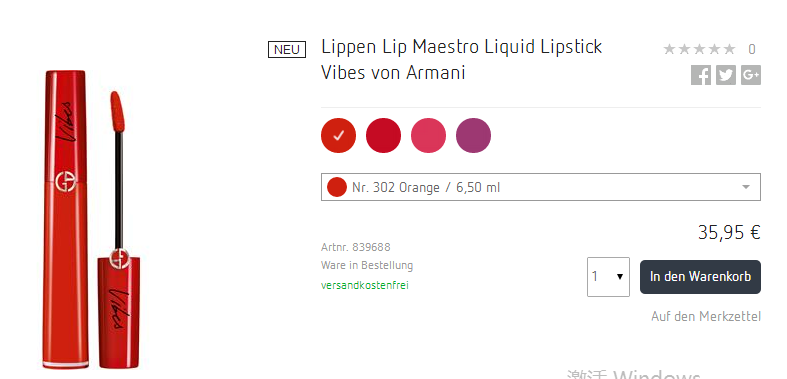Share on Google Plus icon
787x379 pixels.
751,75
